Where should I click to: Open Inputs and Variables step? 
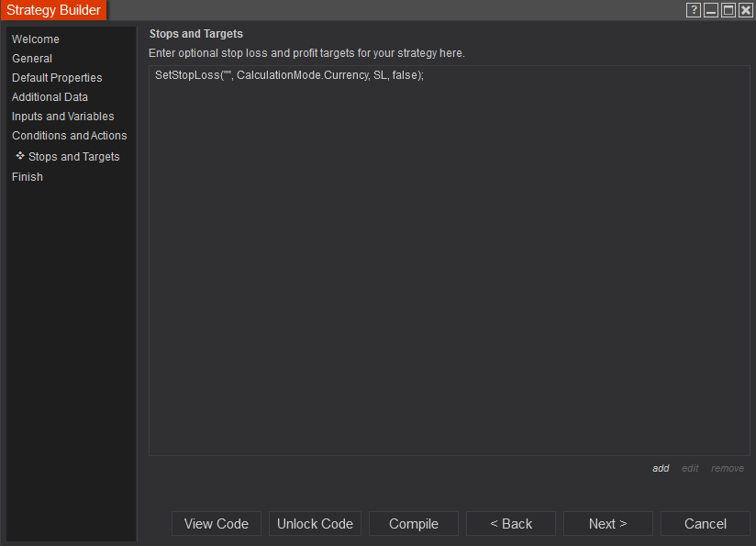(63, 117)
